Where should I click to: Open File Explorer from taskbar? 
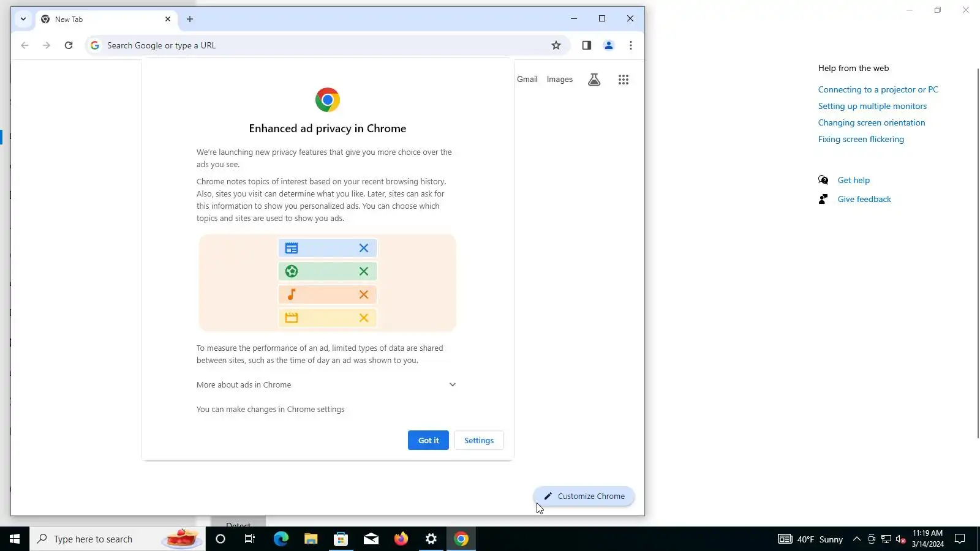tap(311, 539)
